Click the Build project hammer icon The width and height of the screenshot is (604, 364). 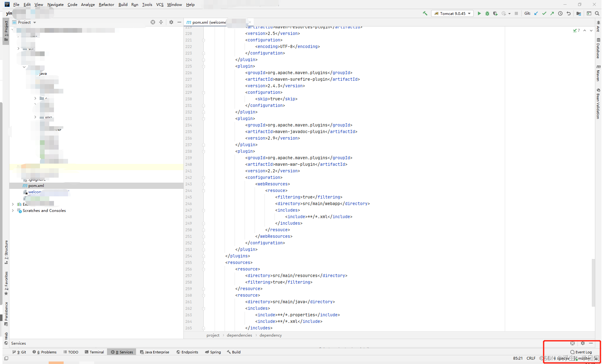point(425,13)
